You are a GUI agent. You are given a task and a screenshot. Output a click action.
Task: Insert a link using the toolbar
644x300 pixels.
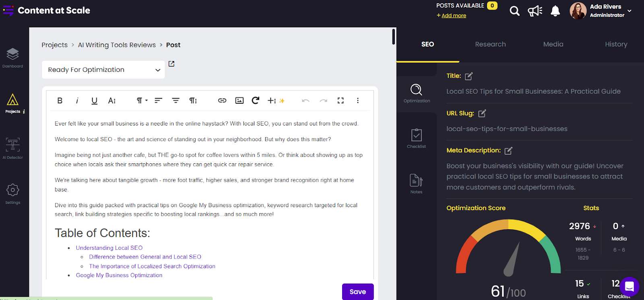[222, 101]
